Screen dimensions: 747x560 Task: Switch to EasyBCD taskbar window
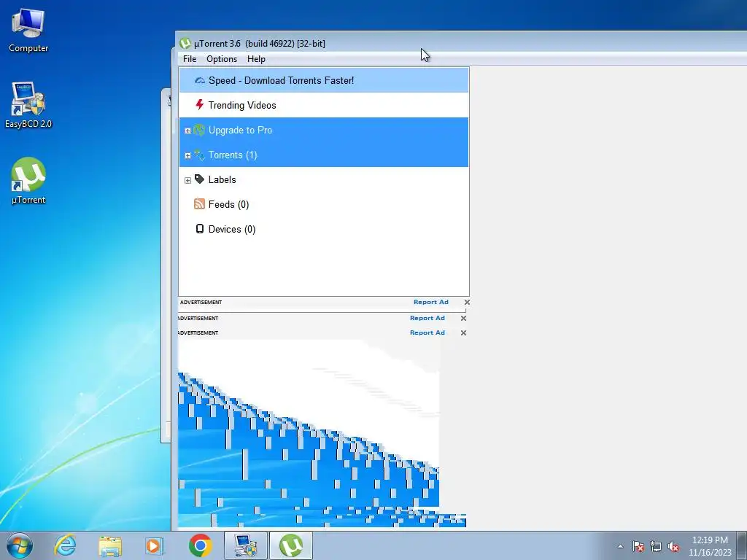(246, 545)
